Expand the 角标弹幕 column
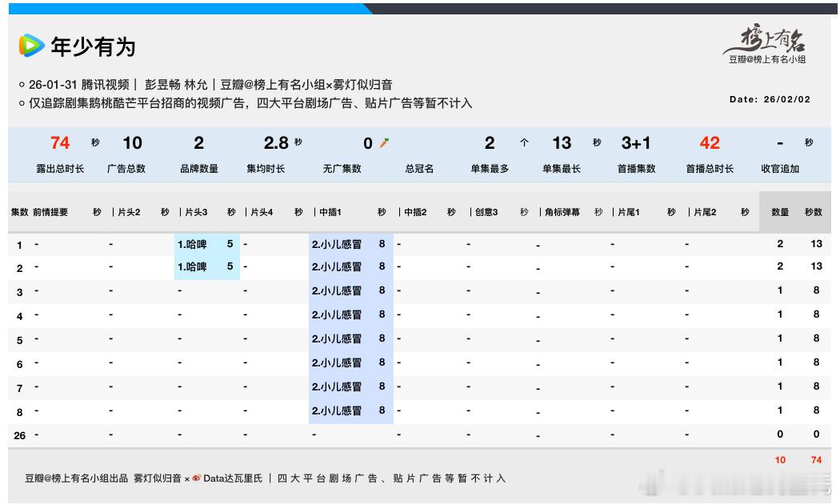The image size is (840, 504). coord(562,210)
